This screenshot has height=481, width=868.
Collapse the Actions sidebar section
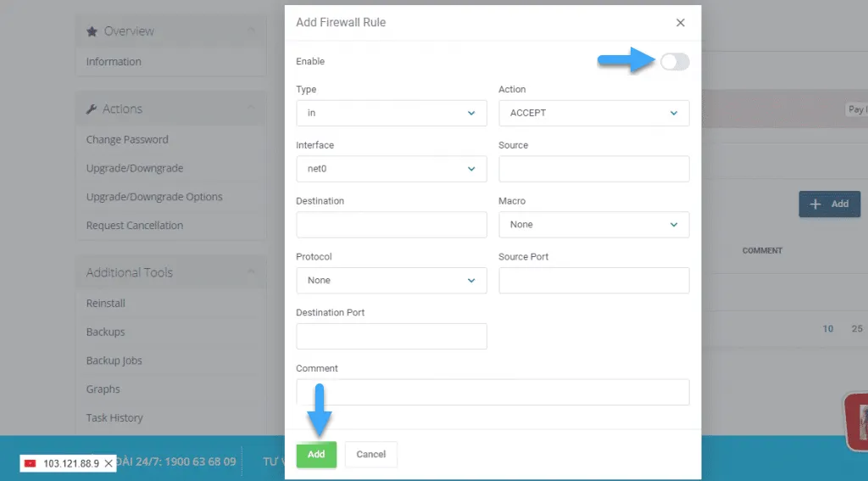tap(252, 108)
